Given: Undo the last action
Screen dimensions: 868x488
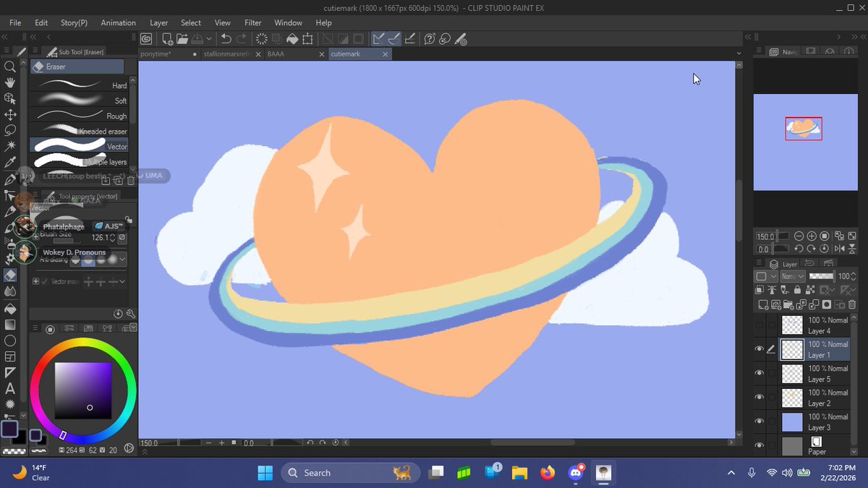Looking at the screenshot, I should (226, 39).
